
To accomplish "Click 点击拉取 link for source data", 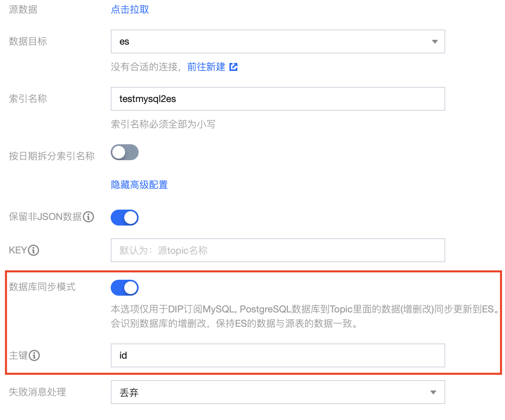I will click(x=130, y=10).
